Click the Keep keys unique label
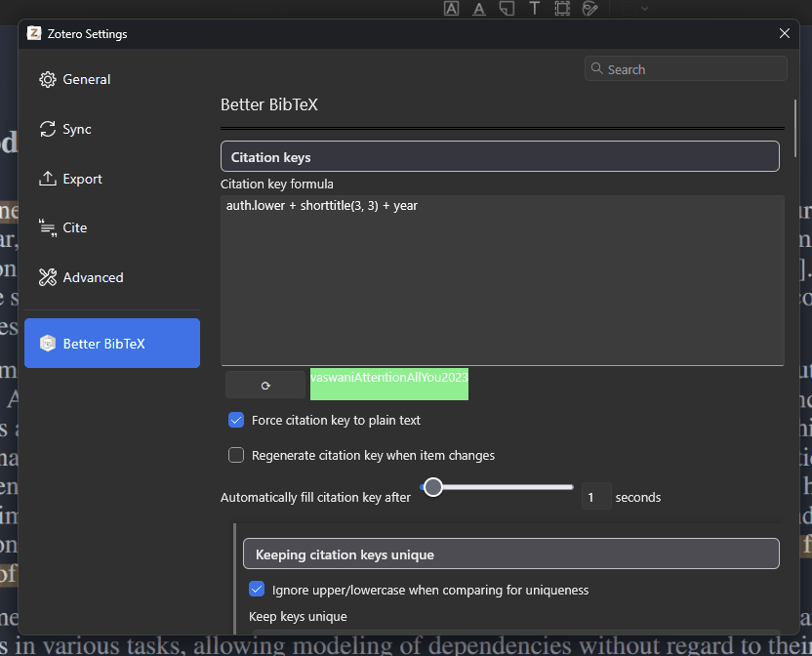Screen dimensions: 812x656 click(298, 617)
